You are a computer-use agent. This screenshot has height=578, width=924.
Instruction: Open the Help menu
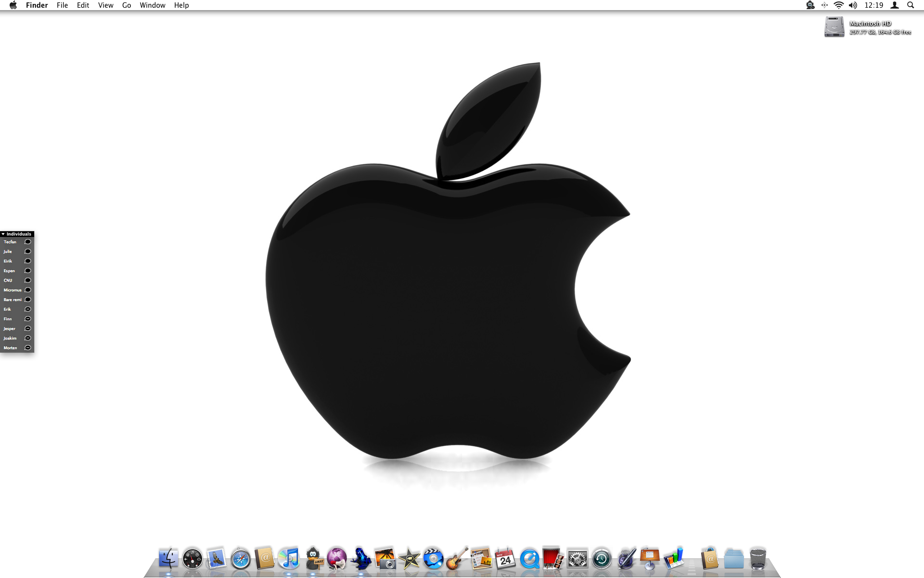[x=181, y=5]
